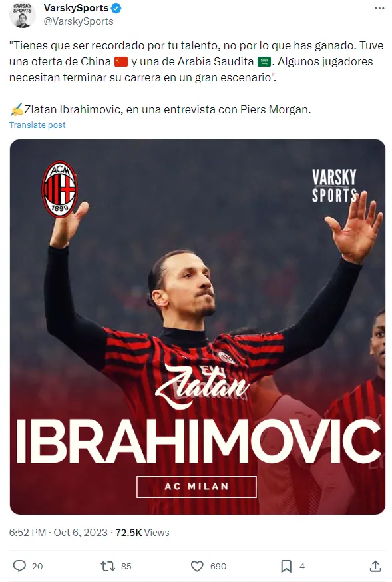Click the VarskySports display name
Viewport: 392px width, 582px height.
tap(76, 8)
